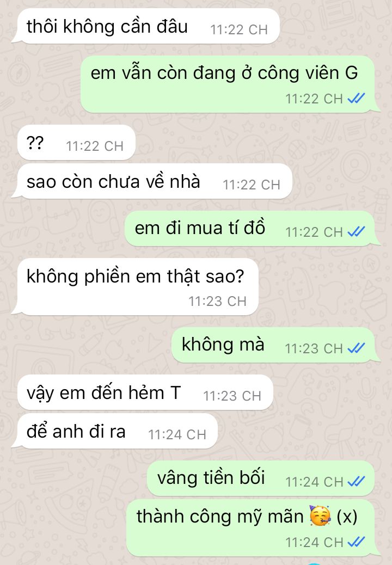Select the message "em đi mua tí đồ"
Screen dimensions: 392x565
coord(252,229)
